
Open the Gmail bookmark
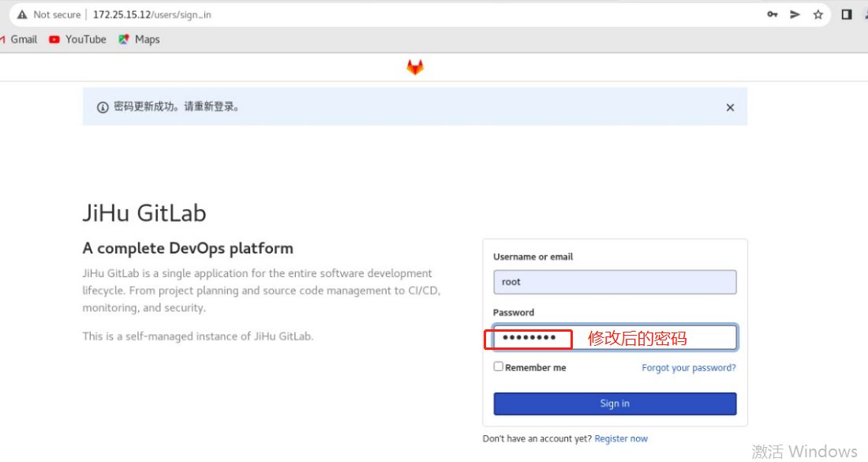[19, 39]
